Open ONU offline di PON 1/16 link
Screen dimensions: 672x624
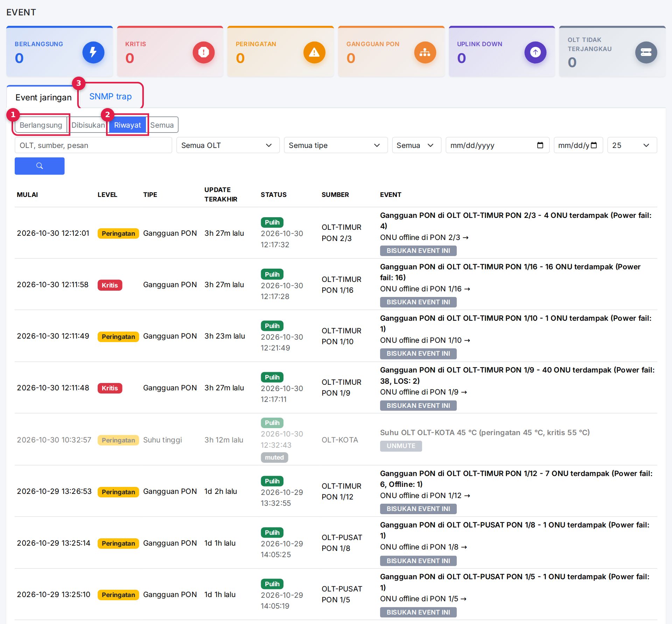[425, 289]
